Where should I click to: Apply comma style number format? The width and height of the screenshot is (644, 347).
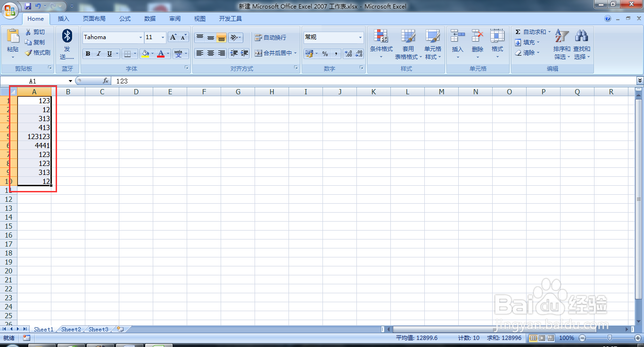point(336,54)
